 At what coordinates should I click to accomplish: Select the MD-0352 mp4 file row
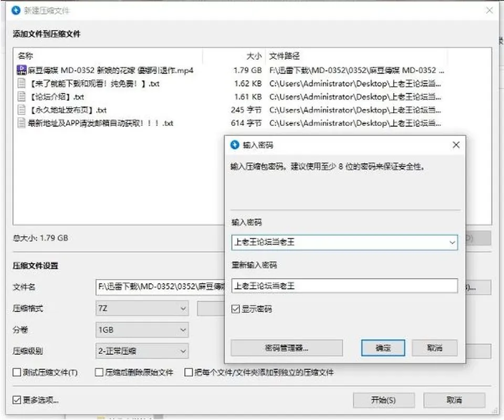(230, 70)
